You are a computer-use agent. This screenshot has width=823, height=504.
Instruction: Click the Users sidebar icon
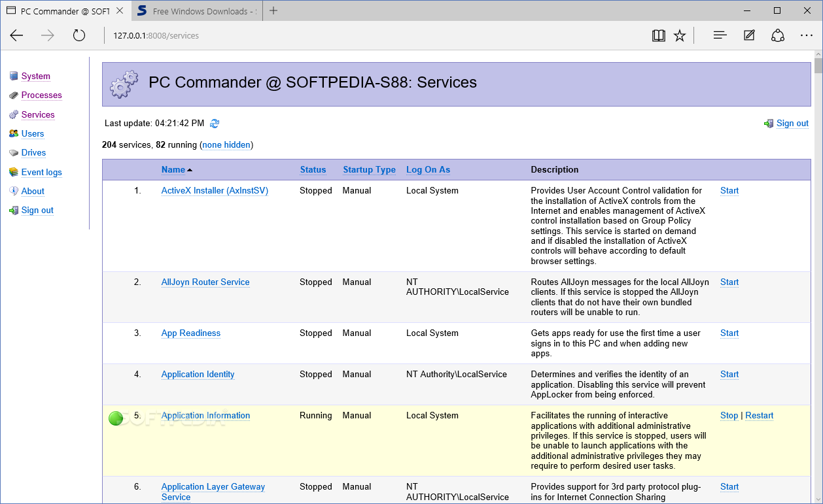pos(14,133)
